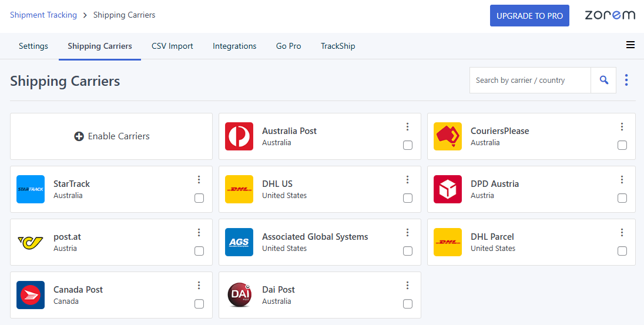Screen dimensions: 644x325
Task: Open the hamburger menu icon
Action: [x=630, y=45]
